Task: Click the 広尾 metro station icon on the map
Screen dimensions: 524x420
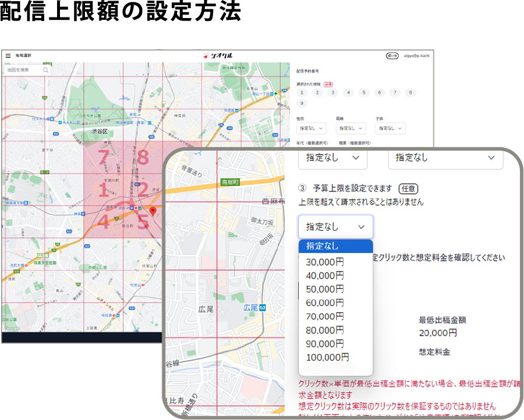Action: 263,307
